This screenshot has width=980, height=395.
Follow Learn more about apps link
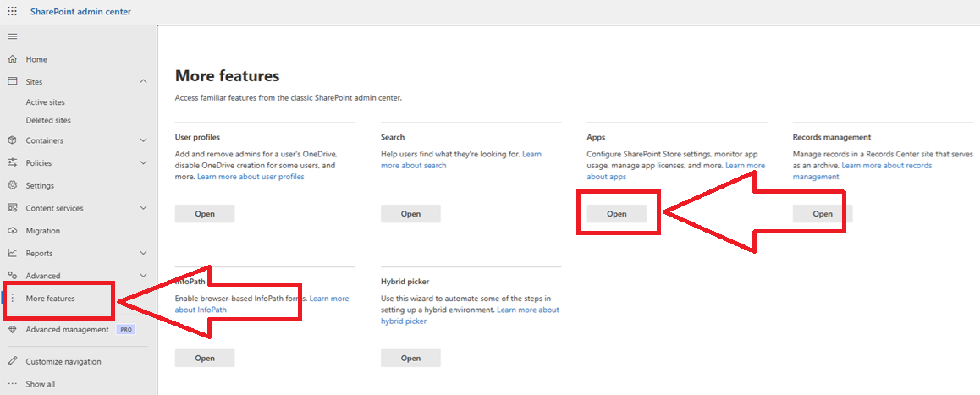click(x=675, y=171)
